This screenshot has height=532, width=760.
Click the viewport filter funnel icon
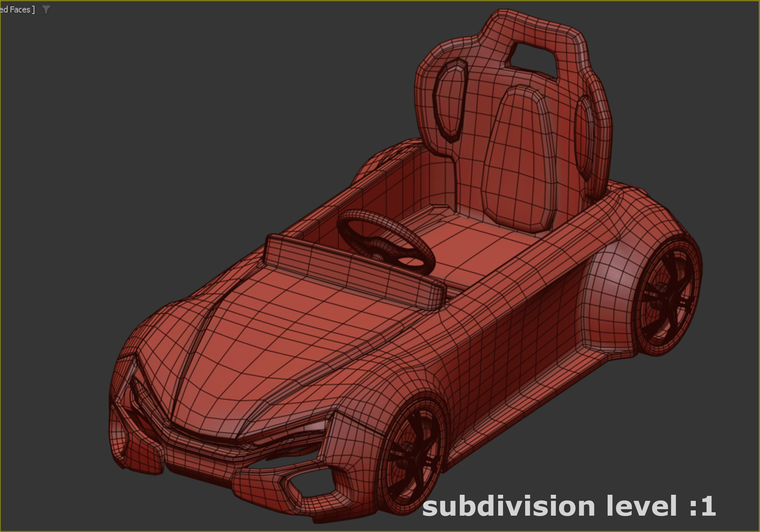coord(46,9)
